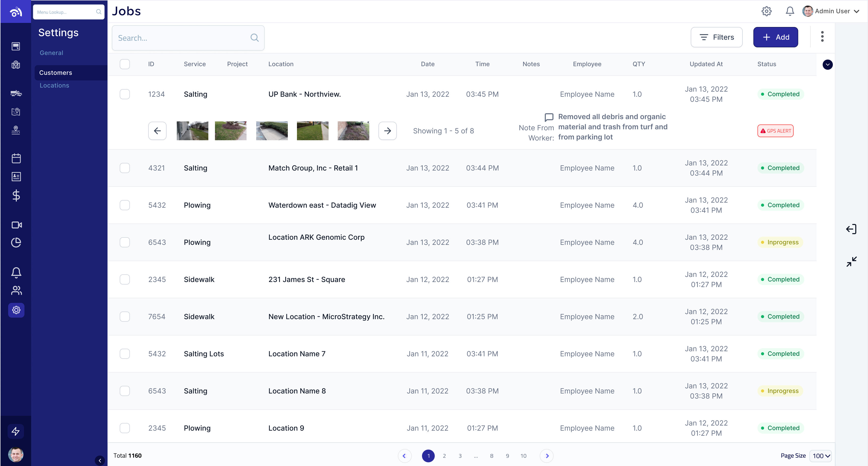Image resolution: width=868 pixels, height=466 pixels.
Task: Sort by the Updated At column
Action: coord(706,64)
